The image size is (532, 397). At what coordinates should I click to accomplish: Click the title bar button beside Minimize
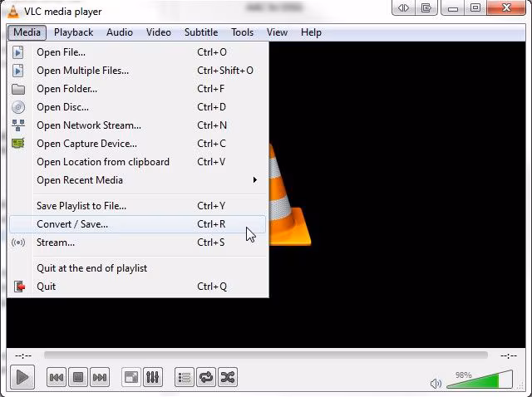tap(426, 7)
